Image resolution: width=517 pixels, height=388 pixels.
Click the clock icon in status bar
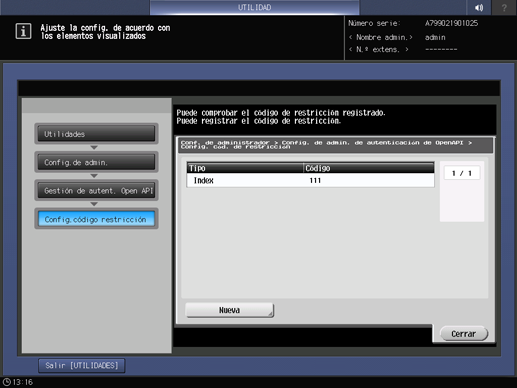[7, 382]
